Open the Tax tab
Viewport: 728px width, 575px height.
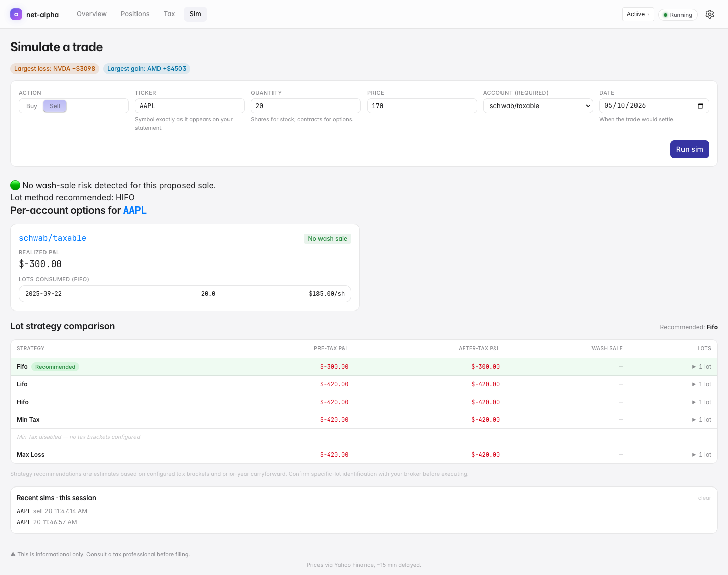pos(169,14)
